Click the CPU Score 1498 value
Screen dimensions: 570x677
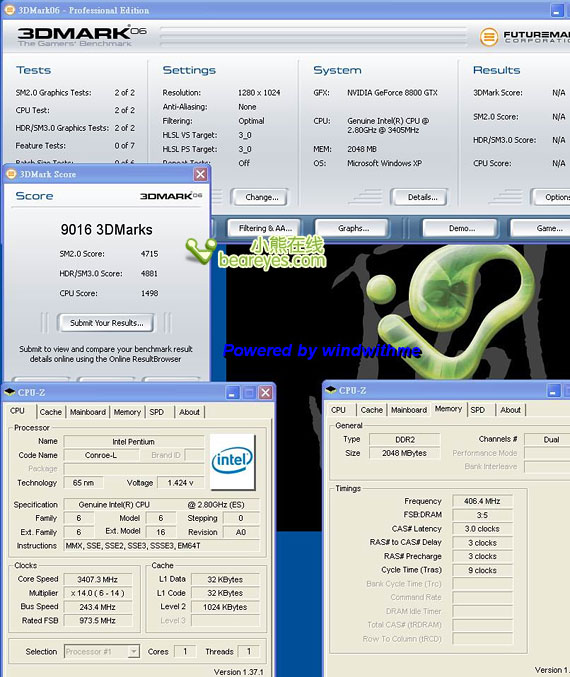pos(149,293)
